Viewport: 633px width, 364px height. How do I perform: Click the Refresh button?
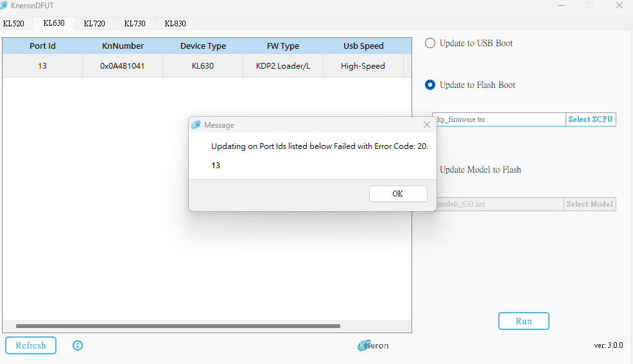(31, 345)
